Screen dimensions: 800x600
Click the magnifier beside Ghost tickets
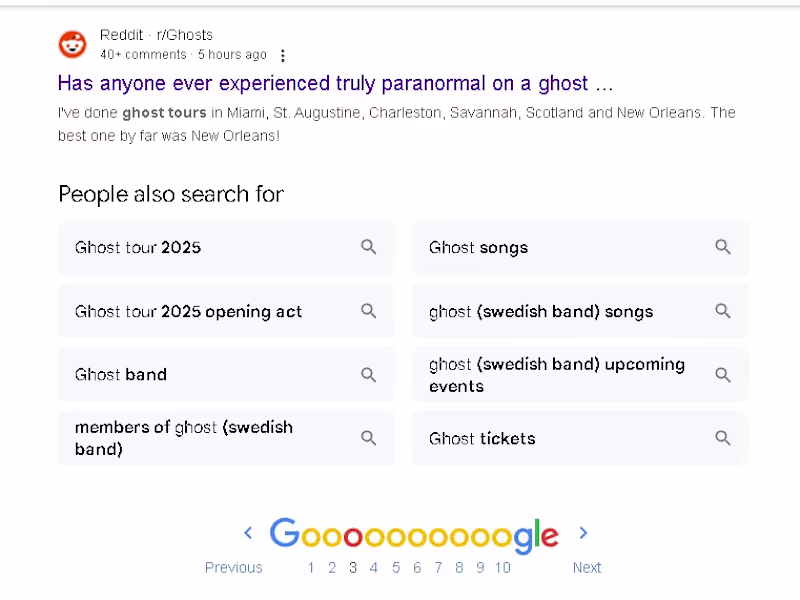(x=722, y=438)
